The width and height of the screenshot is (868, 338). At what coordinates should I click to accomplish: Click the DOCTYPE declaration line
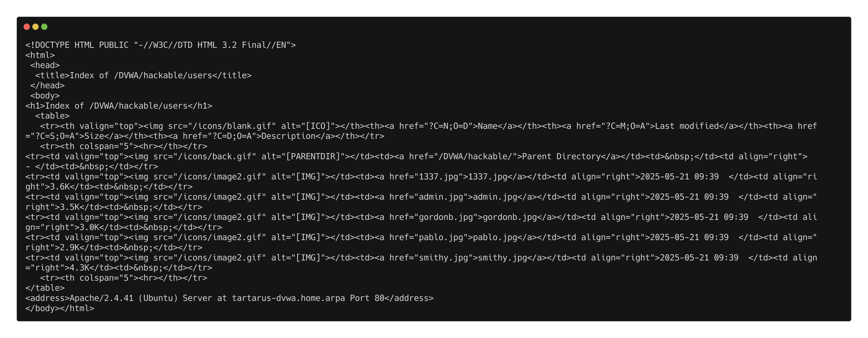(x=160, y=45)
